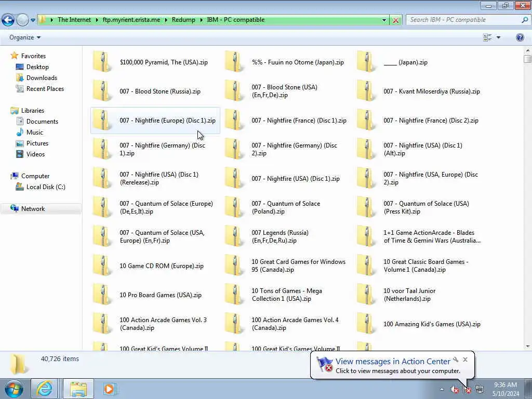This screenshot has height=399, width=532.
Task: Select 007 Legends (Russia) (En,Fr,De,Ru).zip icon
Action: coord(234,236)
